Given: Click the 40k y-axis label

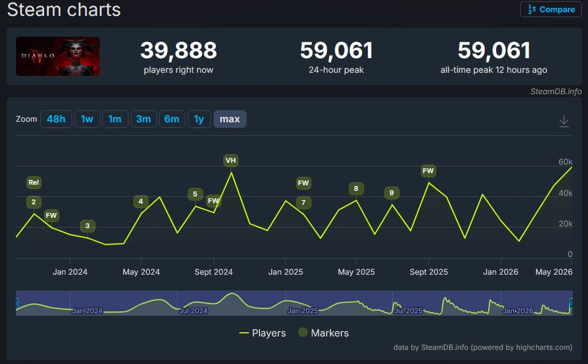Looking at the screenshot, I should pos(565,193).
